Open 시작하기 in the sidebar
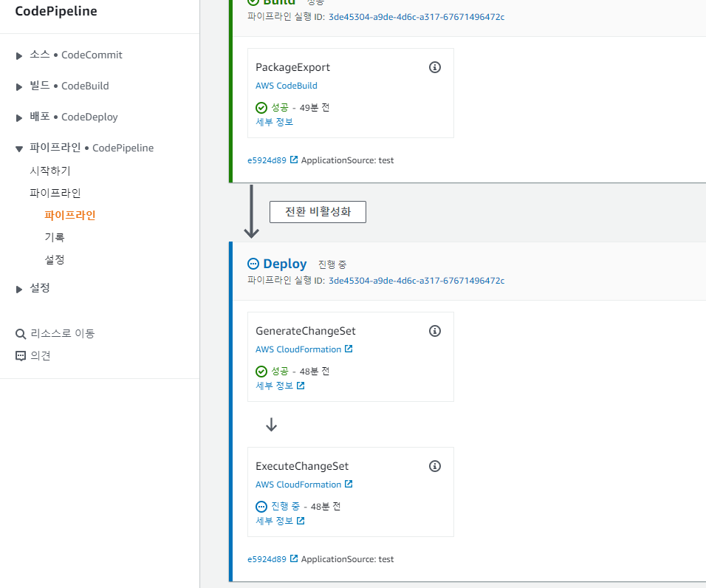Viewport: 706px width, 588px height. click(x=50, y=171)
